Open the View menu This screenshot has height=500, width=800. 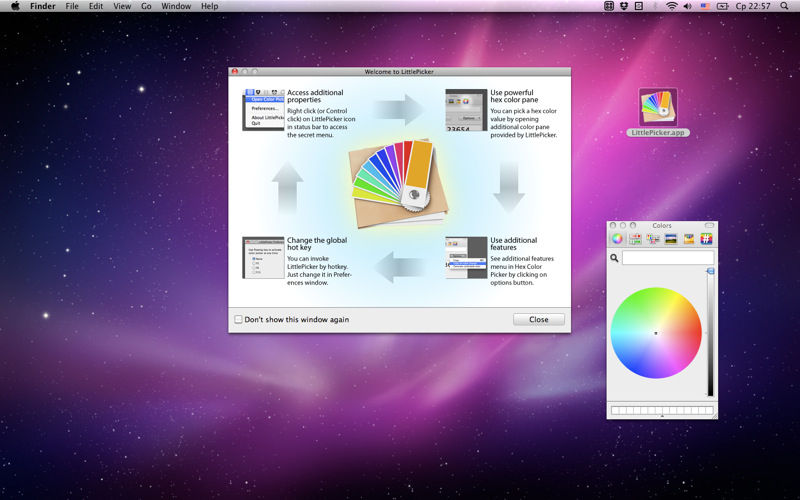pos(122,6)
